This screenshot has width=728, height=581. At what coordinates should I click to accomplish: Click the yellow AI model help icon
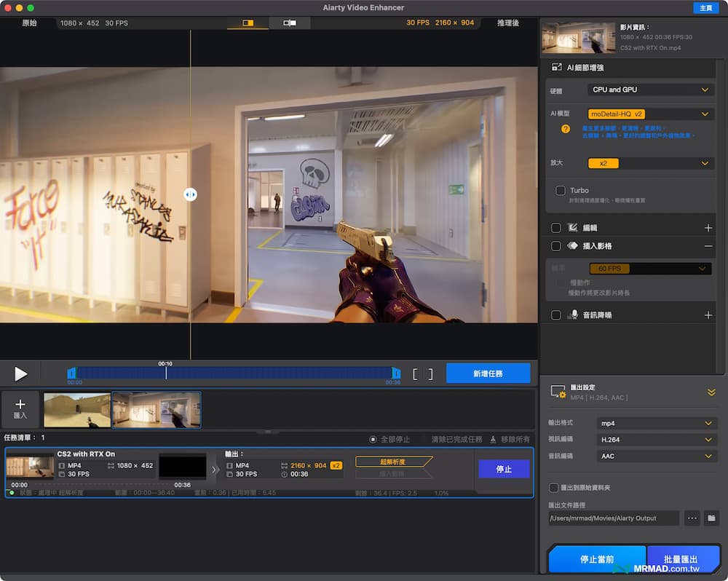point(565,129)
